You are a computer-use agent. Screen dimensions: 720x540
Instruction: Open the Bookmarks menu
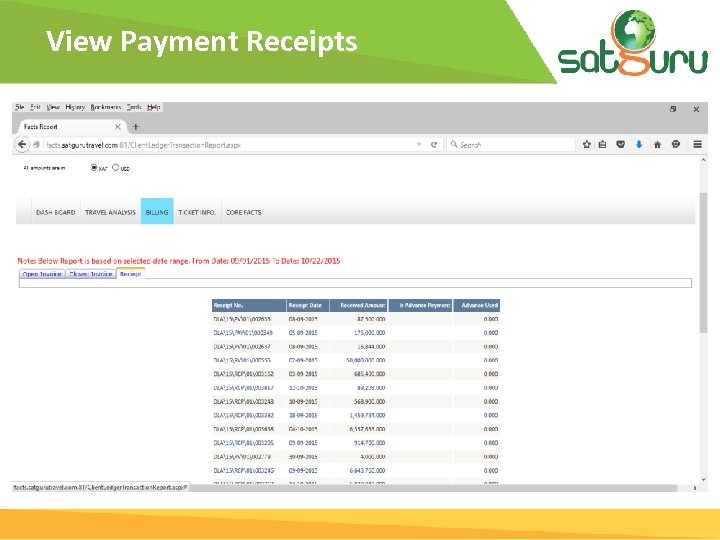pos(106,107)
